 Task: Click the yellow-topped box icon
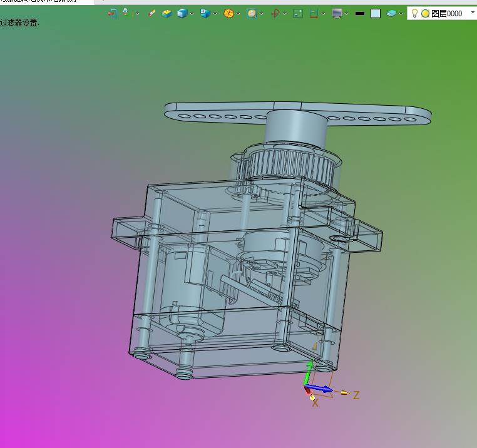[167, 13]
